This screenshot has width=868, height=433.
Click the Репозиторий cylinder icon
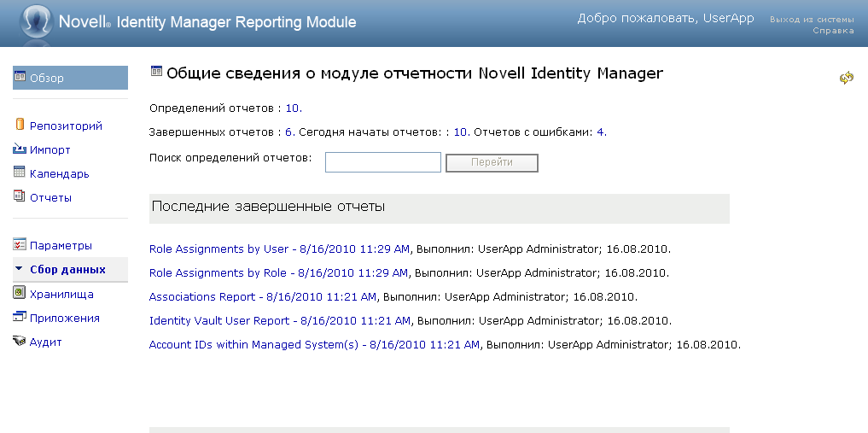click(x=20, y=125)
